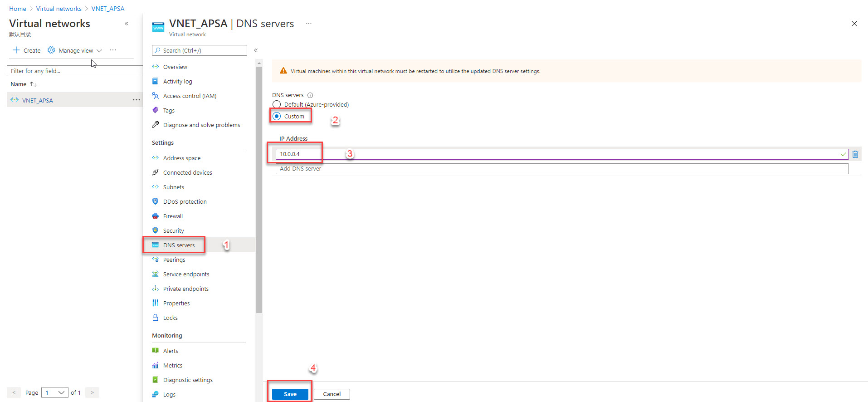Select the Custom DNS radio button

click(x=277, y=116)
